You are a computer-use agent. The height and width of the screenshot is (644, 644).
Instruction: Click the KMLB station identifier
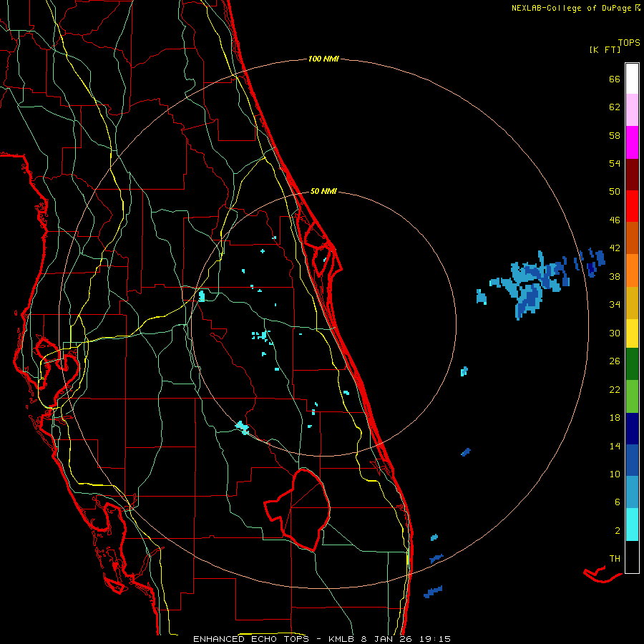coord(342,639)
